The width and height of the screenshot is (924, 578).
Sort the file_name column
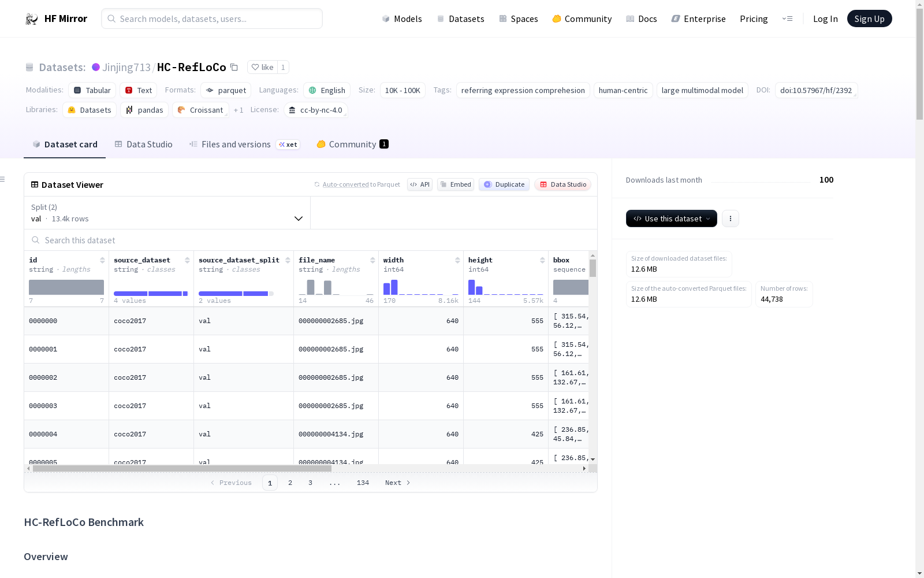click(372, 260)
